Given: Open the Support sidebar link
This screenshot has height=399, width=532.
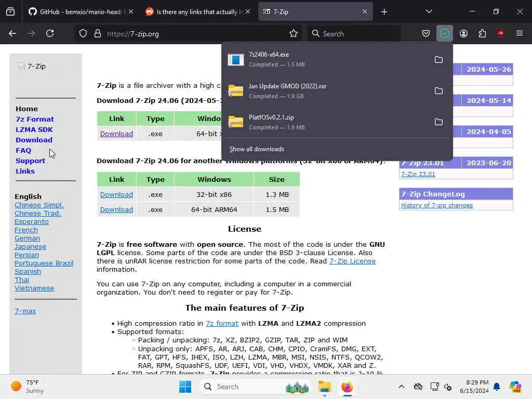Looking at the screenshot, I should coord(30,161).
